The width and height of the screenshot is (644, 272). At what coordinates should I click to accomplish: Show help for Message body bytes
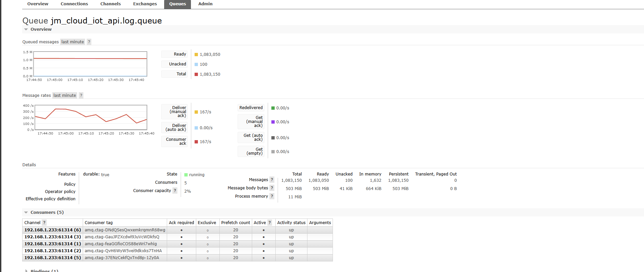pos(272,188)
